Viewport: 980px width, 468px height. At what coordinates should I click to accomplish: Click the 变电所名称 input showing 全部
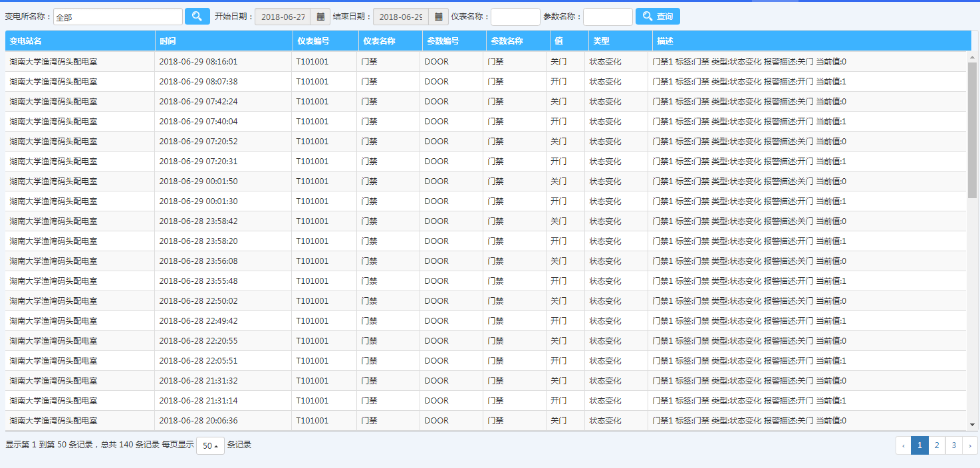point(117,16)
